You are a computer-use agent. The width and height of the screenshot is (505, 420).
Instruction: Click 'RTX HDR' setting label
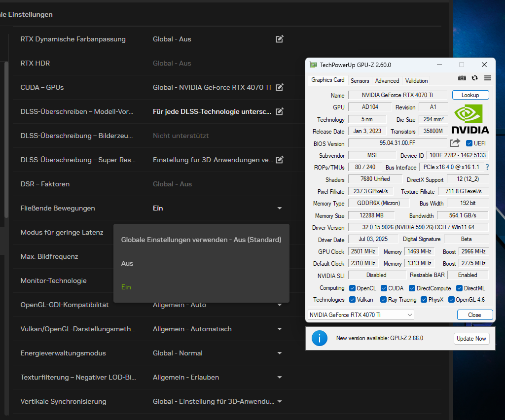pyautogui.click(x=35, y=63)
